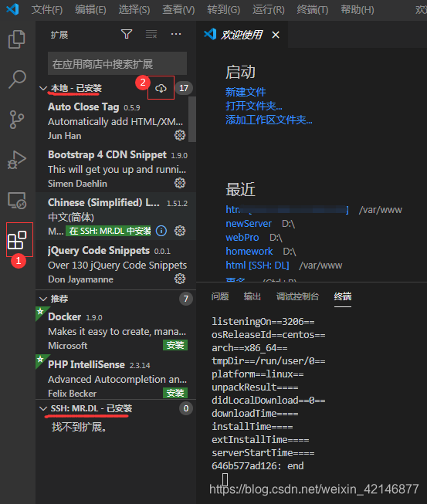Open recent html [SSH: DL] folder
Viewport: 427px width, 504px height.
[257, 266]
